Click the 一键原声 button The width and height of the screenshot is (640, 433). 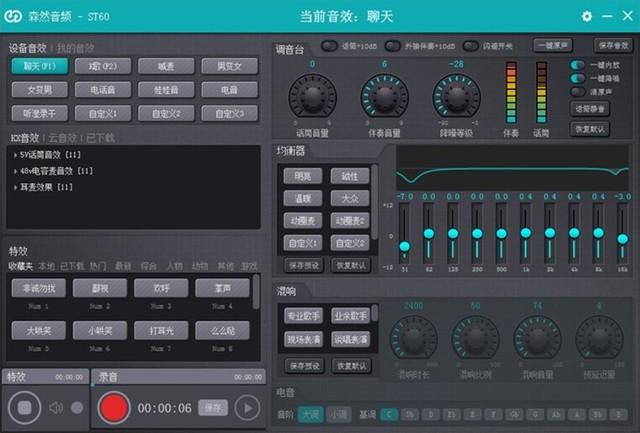pos(553,45)
